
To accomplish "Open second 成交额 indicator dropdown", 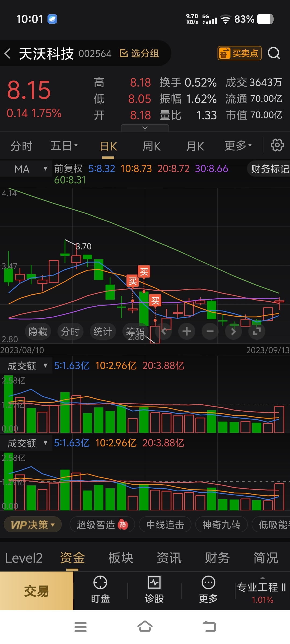I will (26, 443).
